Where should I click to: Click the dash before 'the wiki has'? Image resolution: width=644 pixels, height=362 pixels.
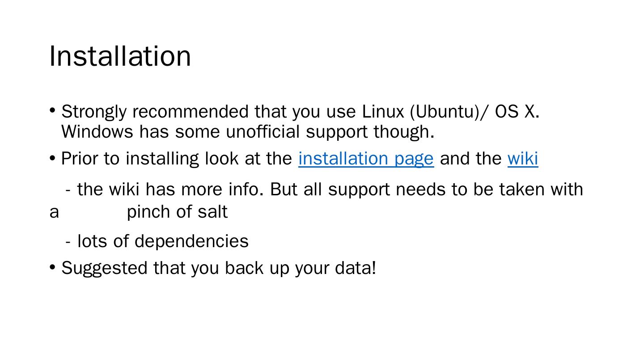(68, 190)
